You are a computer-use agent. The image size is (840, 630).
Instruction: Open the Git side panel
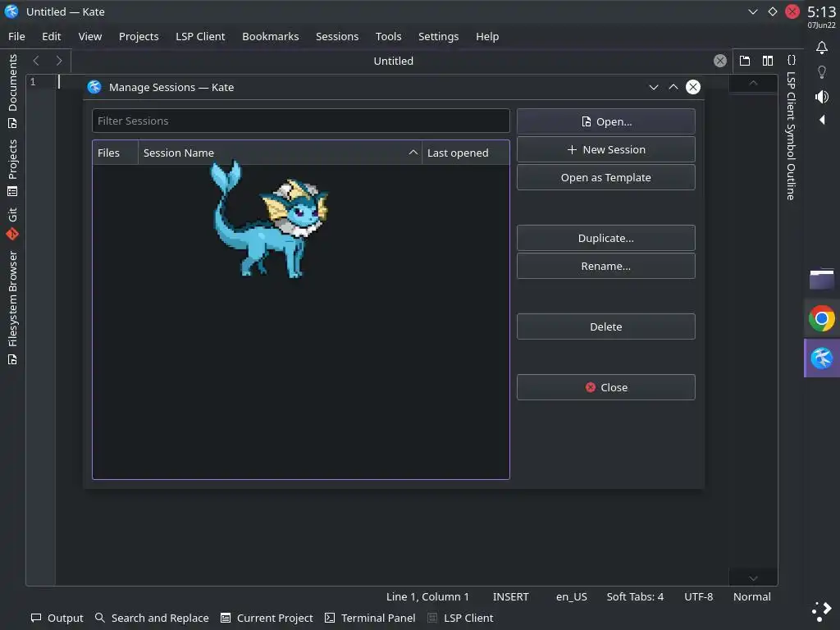click(12, 223)
